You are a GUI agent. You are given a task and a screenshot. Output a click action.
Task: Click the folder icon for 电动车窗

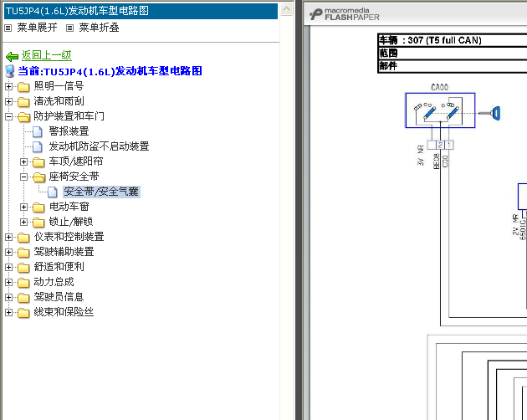coord(38,207)
